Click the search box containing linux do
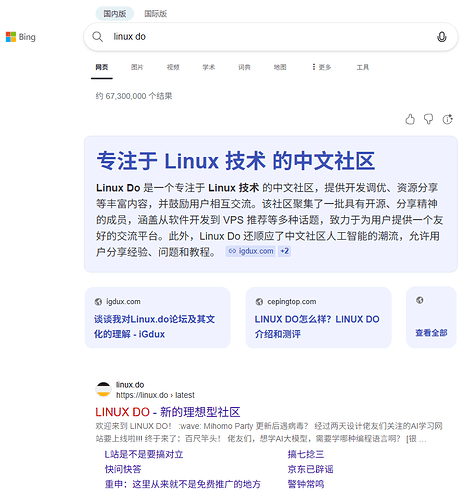475x499 pixels. coord(271,37)
